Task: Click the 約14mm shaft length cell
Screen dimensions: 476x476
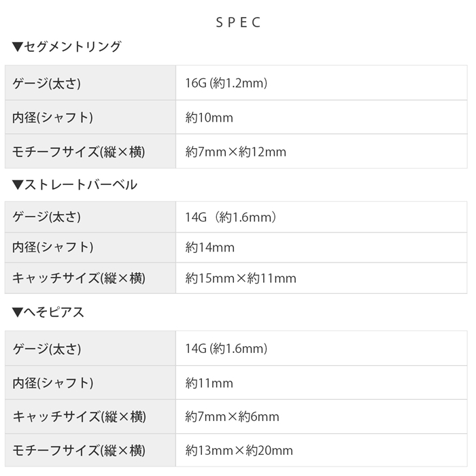Action: click(x=209, y=248)
